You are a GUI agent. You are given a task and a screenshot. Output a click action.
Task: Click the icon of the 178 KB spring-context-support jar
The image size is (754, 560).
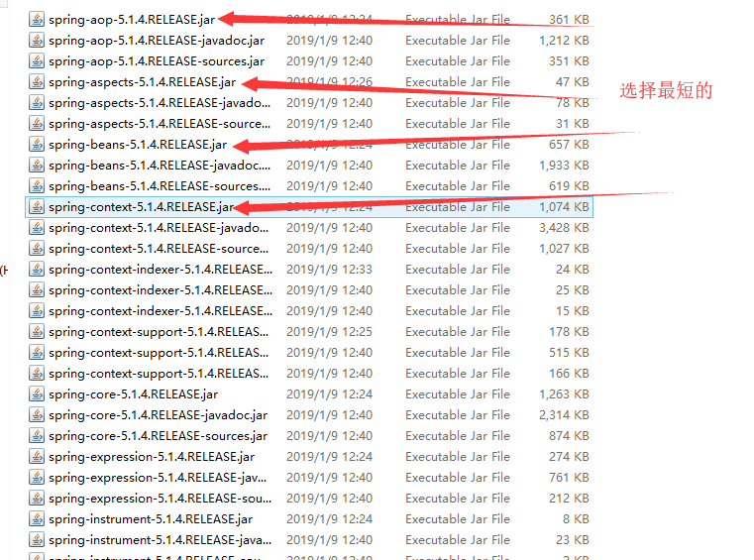click(37, 331)
